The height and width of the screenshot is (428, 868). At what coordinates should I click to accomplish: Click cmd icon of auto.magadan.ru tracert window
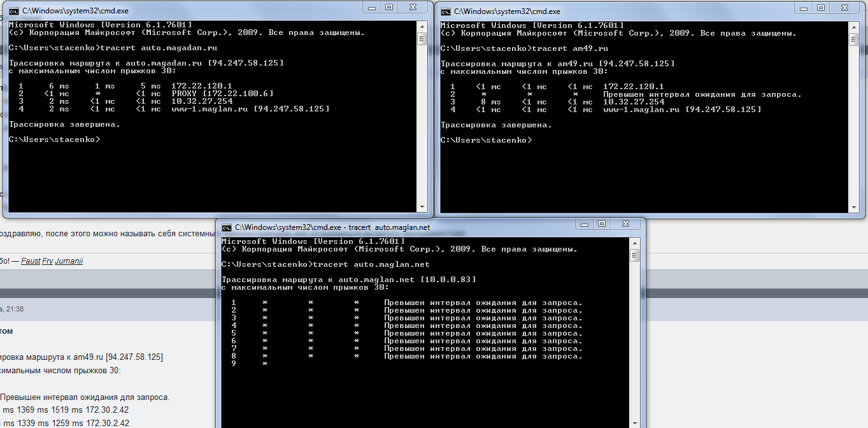point(13,11)
